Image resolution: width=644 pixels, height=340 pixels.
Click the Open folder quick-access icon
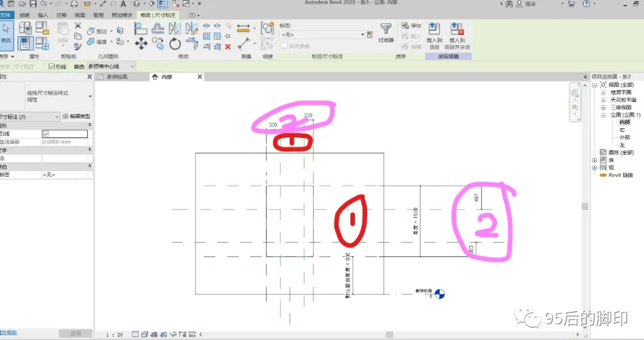click(x=22, y=4)
